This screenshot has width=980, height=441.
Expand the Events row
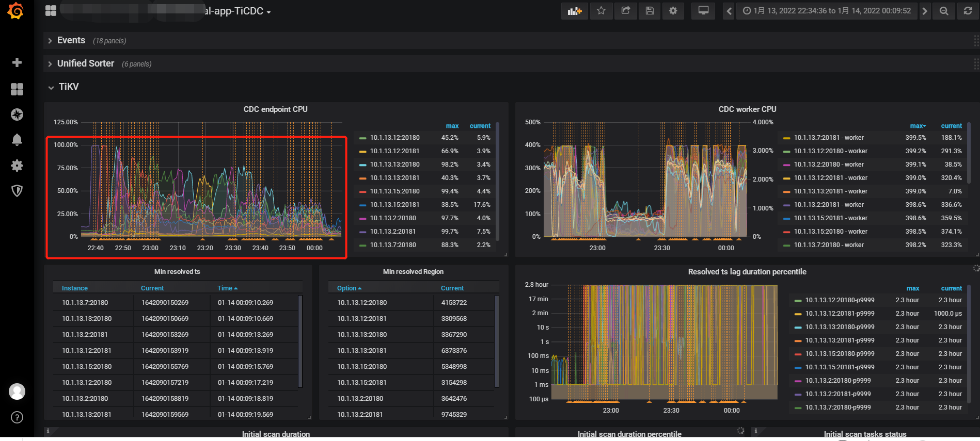click(71, 40)
